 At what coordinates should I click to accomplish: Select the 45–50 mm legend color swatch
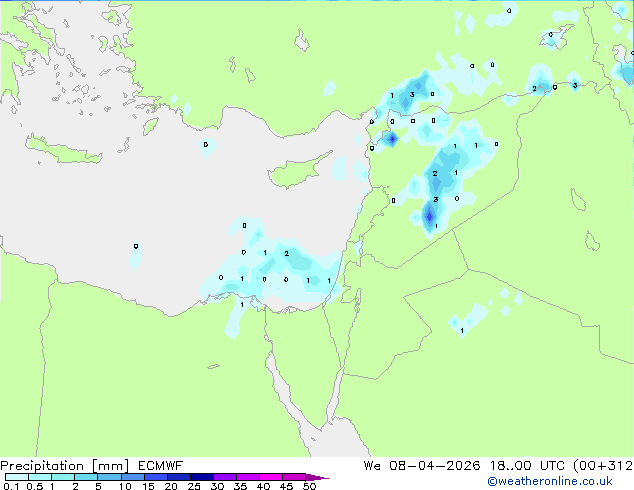click(294, 477)
